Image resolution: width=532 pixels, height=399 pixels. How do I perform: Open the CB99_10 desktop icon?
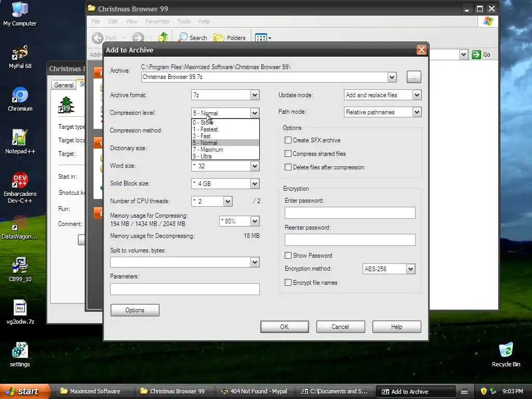tap(20, 270)
